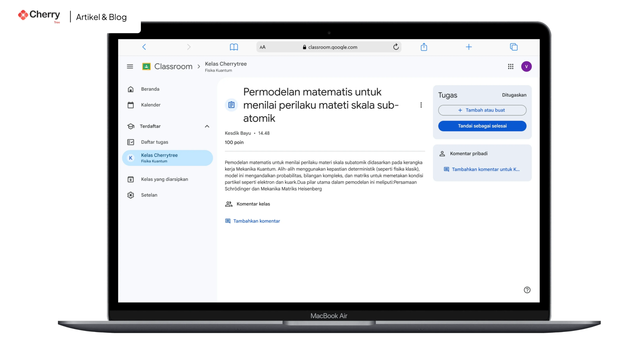Select the Terdaftar section label
This screenshot has height=362, width=644.
150,126
